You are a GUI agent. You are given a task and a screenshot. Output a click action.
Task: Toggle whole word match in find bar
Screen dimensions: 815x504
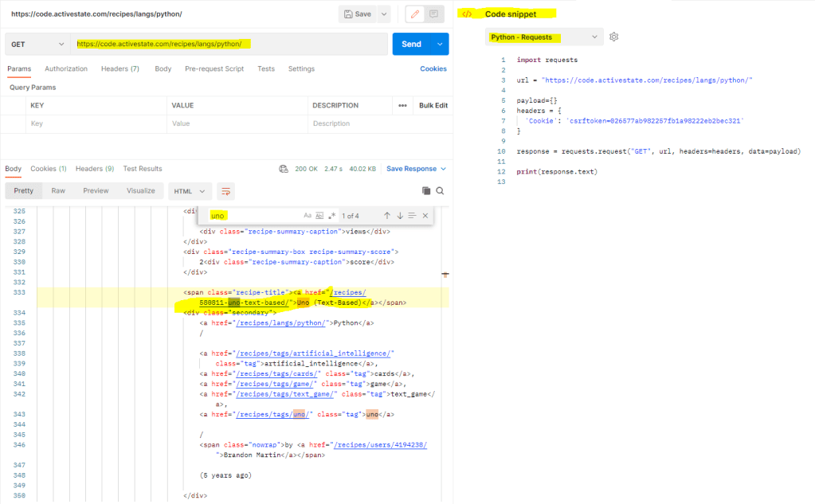(319, 216)
